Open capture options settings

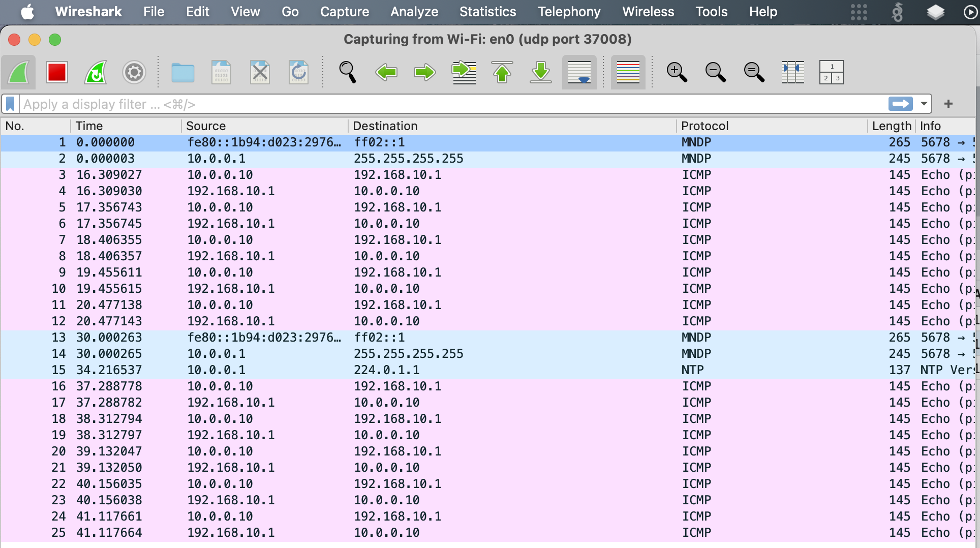point(134,72)
